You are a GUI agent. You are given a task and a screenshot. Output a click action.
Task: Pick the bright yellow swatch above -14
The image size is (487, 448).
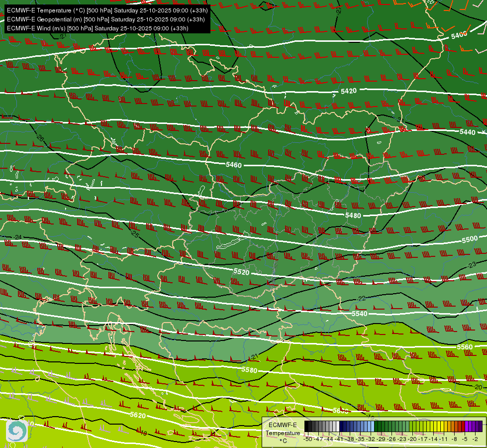435,426
